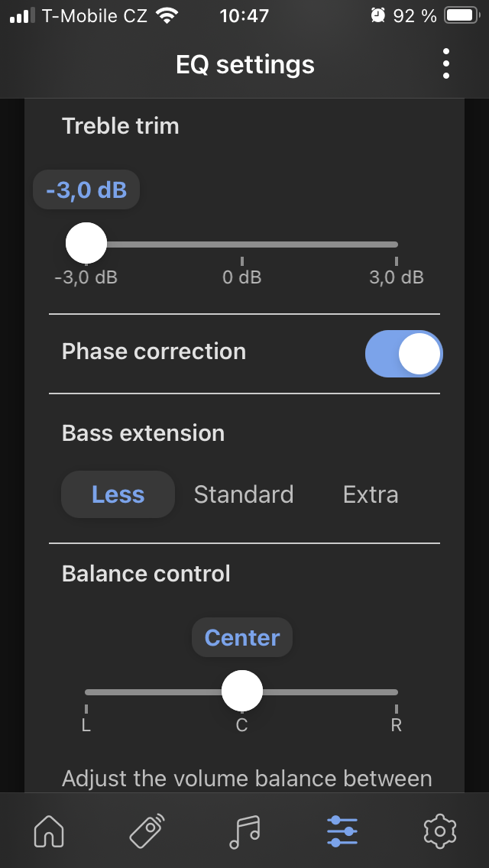Open the three-dot more options menu
This screenshot has width=489, height=868.
446,64
